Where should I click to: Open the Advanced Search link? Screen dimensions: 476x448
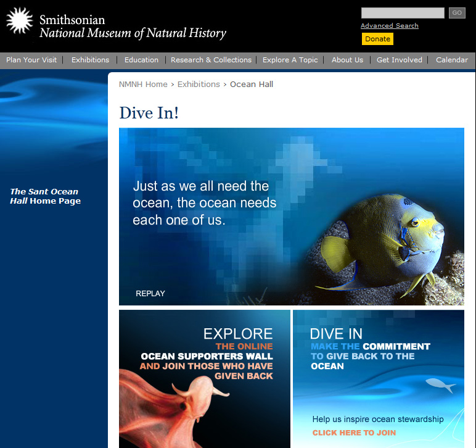389,26
